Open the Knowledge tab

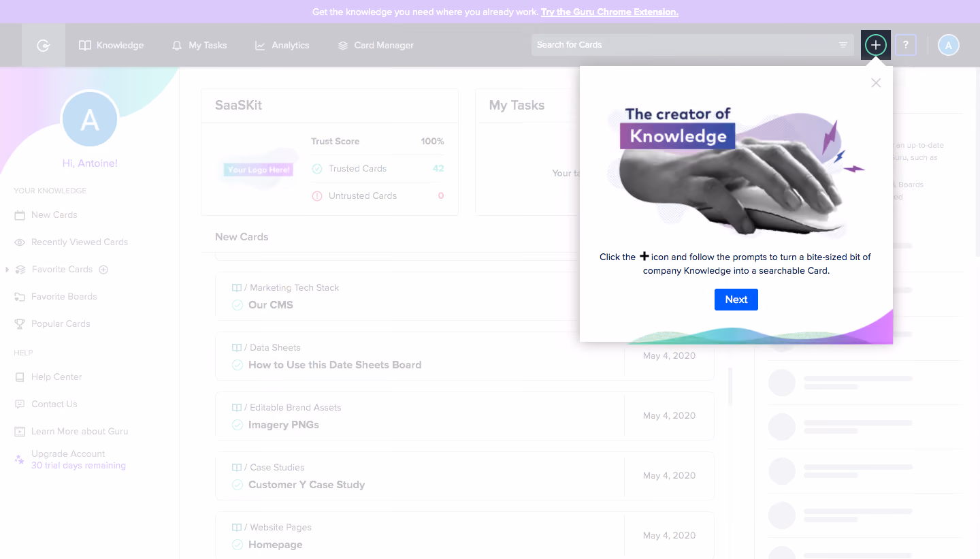(x=112, y=46)
